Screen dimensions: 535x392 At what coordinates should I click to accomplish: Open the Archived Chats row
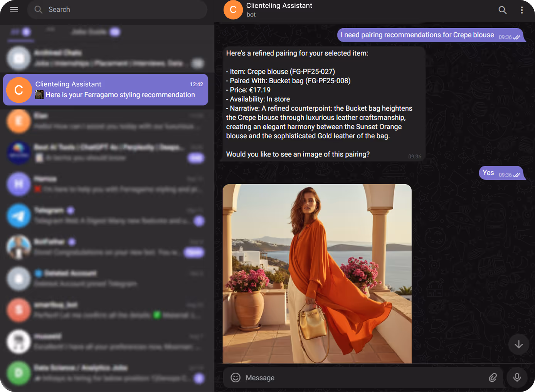(106, 58)
